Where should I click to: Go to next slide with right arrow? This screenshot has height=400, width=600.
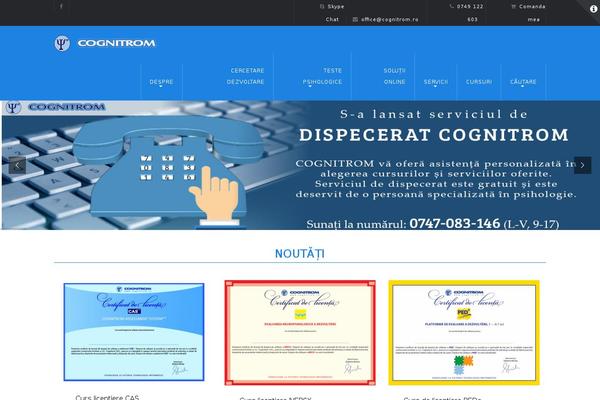tap(582, 165)
